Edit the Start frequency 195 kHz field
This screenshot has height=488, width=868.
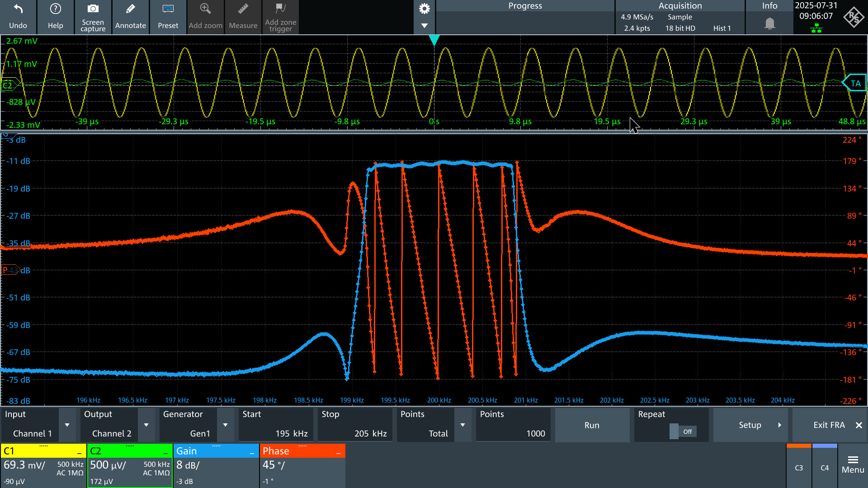pyautogui.click(x=276, y=425)
